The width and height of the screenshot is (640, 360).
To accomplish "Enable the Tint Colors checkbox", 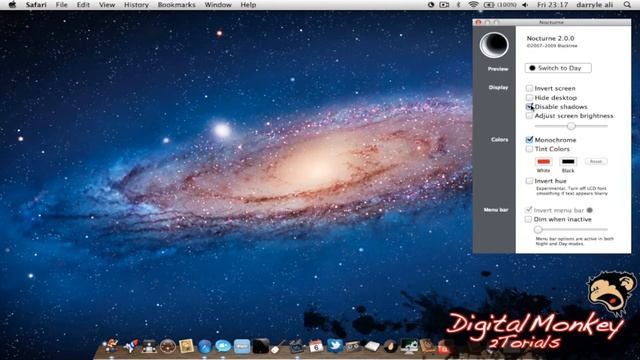I will (529, 149).
